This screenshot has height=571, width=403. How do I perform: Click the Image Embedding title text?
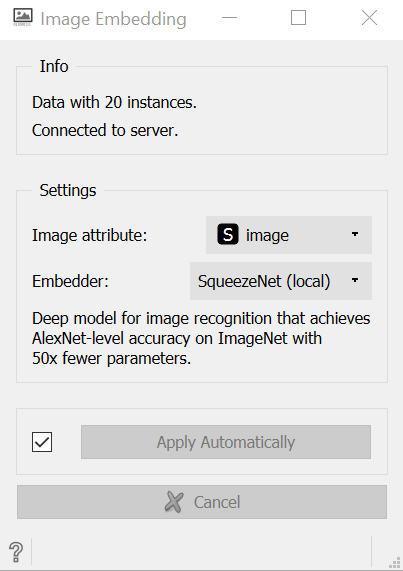coord(114,19)
